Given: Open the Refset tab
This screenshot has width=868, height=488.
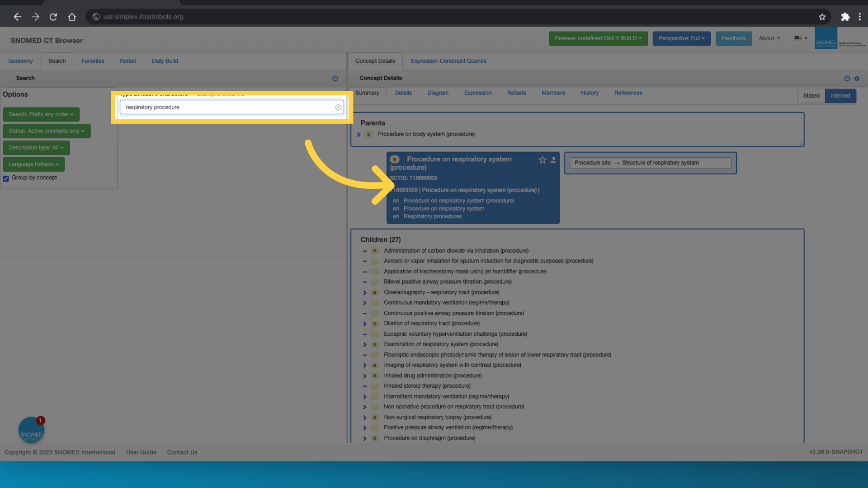Looking at the screenshot, I should click(128, 61).
